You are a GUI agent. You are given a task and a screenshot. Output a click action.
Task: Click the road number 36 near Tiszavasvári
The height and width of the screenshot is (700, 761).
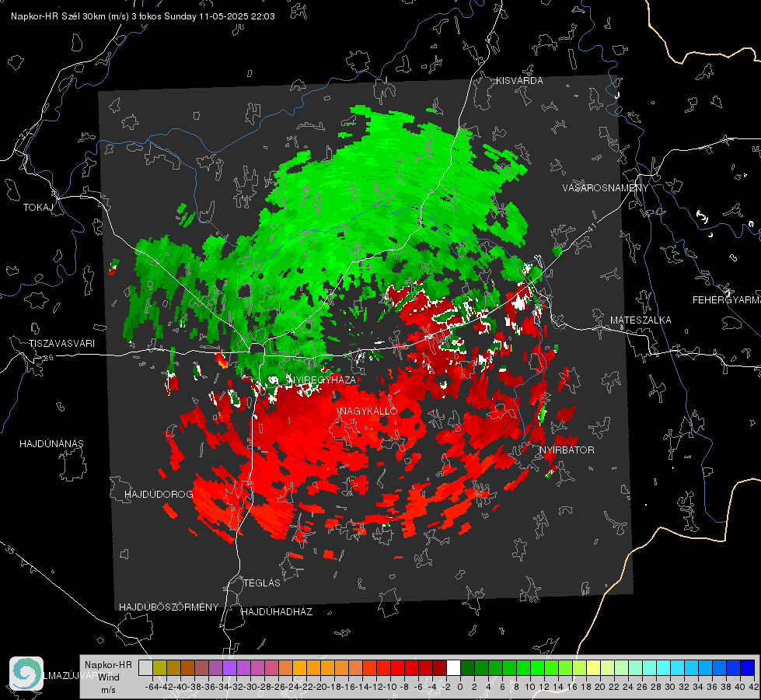tap(48, 358)
